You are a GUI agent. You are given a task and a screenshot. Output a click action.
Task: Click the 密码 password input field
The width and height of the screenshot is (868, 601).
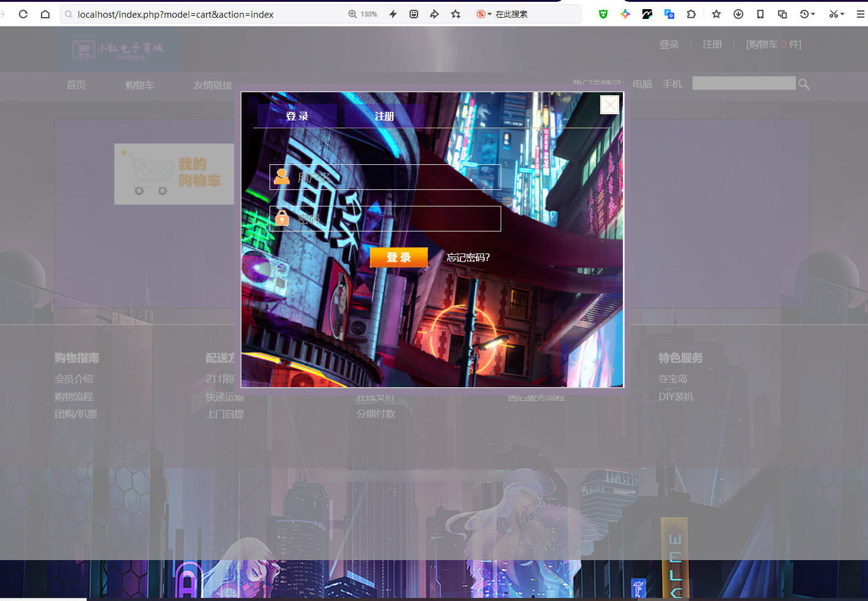coord(385,219)
